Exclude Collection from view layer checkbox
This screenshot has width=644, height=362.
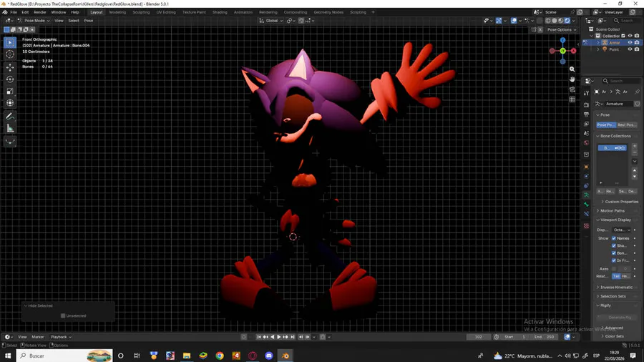623,36
